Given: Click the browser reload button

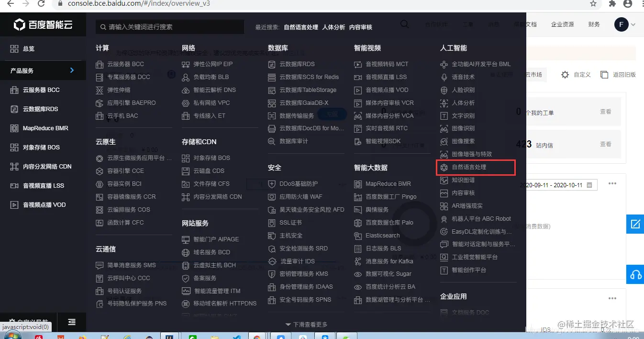Looking at the screenshot, I should click(41, 4).
